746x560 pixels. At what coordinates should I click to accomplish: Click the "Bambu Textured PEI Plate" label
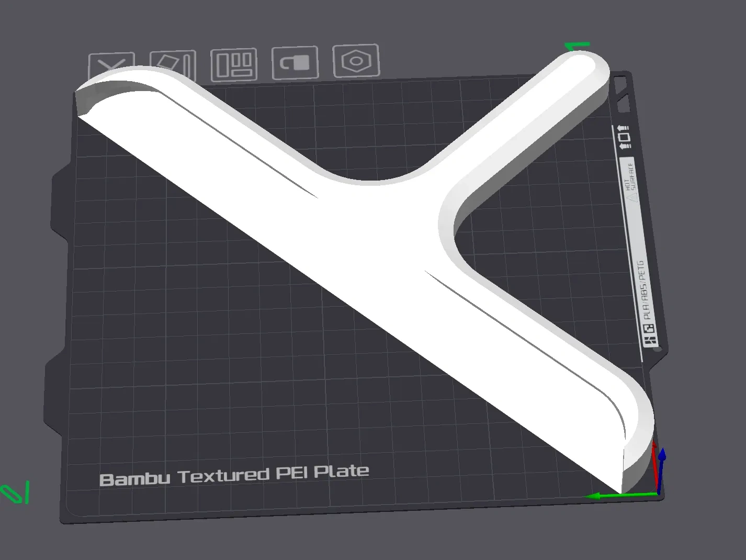[x=234, y=476]
